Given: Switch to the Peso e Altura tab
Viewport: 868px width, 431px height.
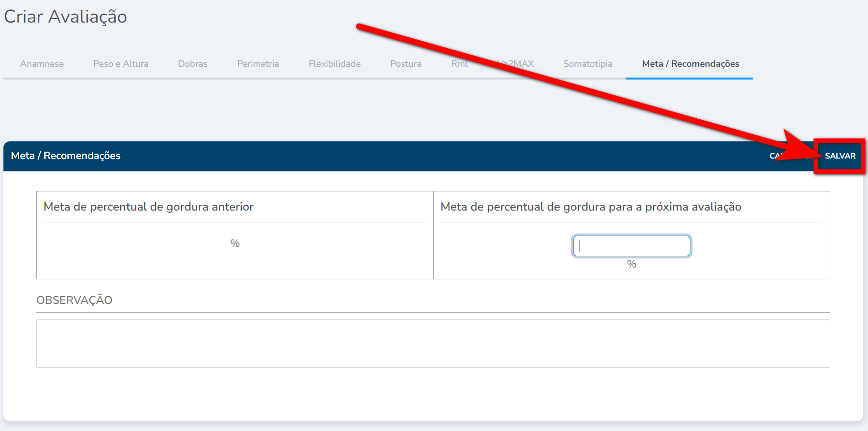Looking at the screenshot, I should [121, 64].
